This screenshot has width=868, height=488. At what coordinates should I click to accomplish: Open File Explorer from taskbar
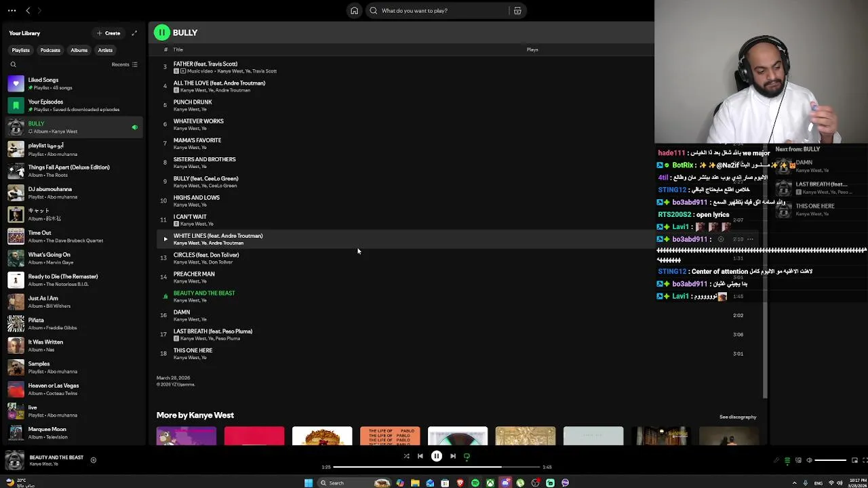[415, 483]
